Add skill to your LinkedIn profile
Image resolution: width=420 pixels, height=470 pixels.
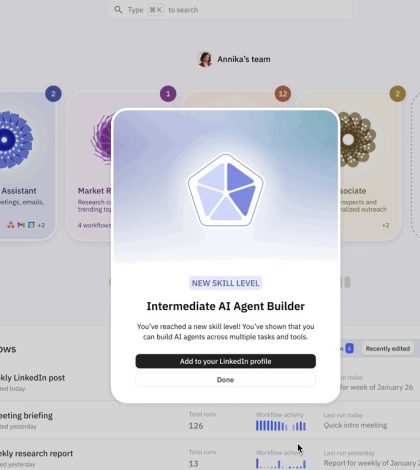point(226,361)
